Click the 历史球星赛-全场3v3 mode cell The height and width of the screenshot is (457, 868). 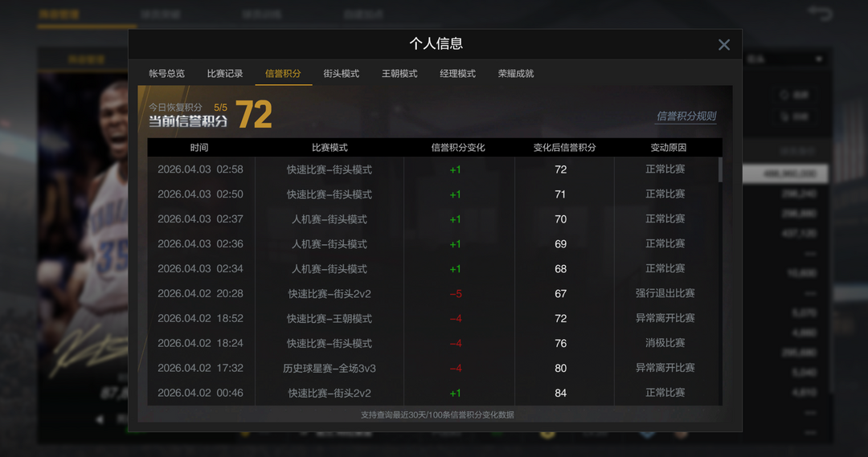(x=330, y=369)
